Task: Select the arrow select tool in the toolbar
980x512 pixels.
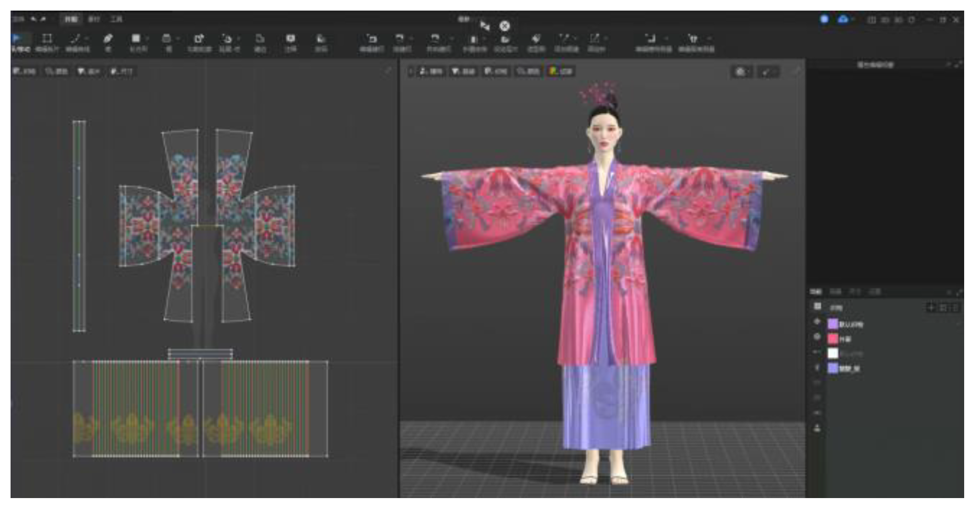Action: point(17,38)
